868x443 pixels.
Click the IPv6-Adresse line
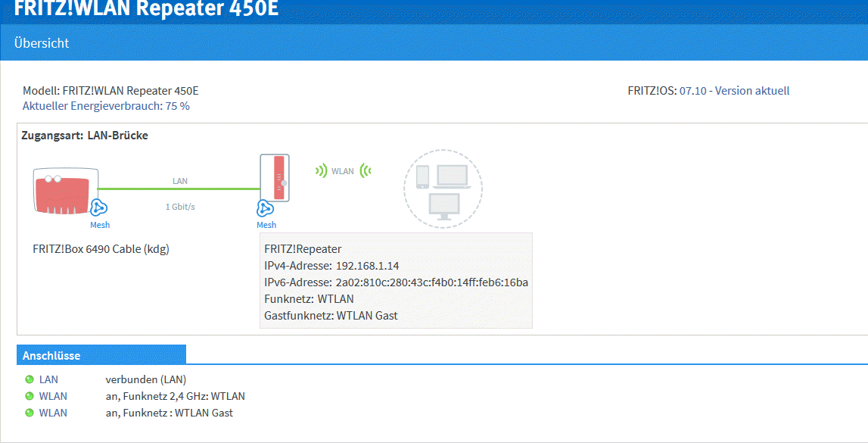coord(397,282)
